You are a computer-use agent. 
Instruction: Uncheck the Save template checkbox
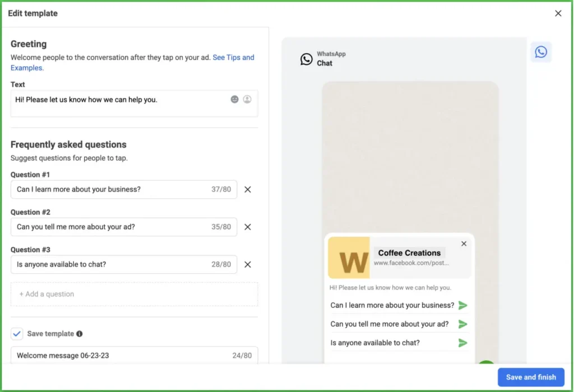click(x=17, y=333)
